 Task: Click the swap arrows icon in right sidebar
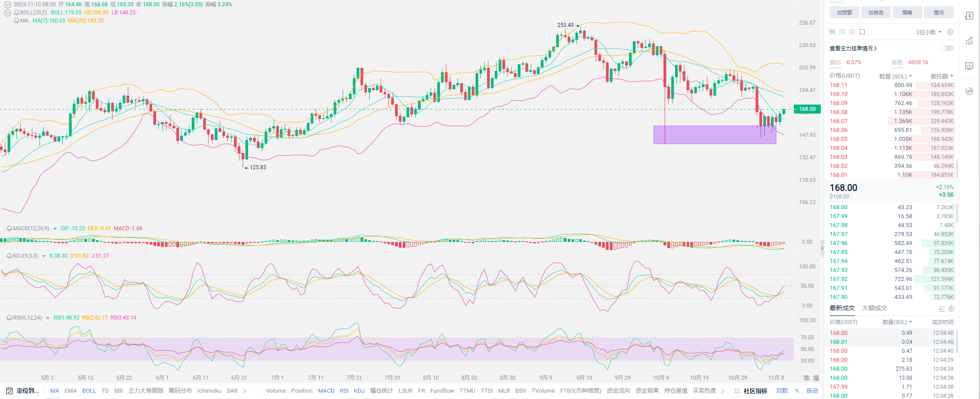tap(969, 91)
